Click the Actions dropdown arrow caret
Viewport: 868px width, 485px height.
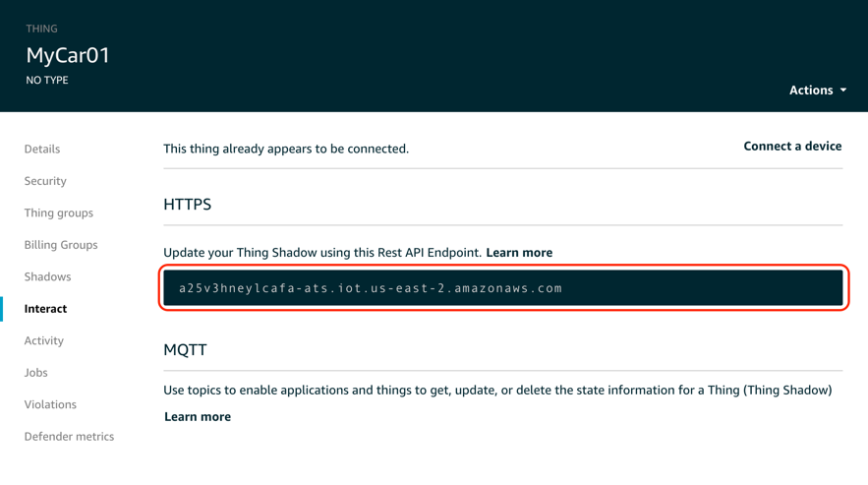(x=843, y=91)
